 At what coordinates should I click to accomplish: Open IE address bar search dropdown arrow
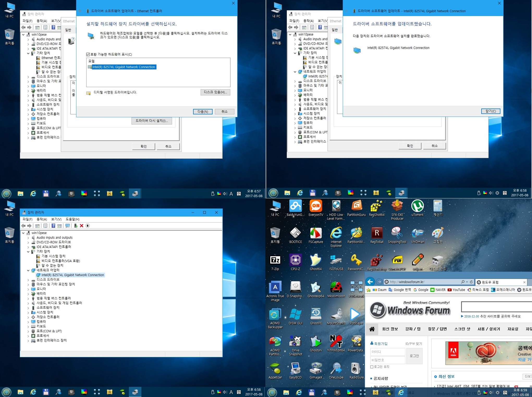467,282
